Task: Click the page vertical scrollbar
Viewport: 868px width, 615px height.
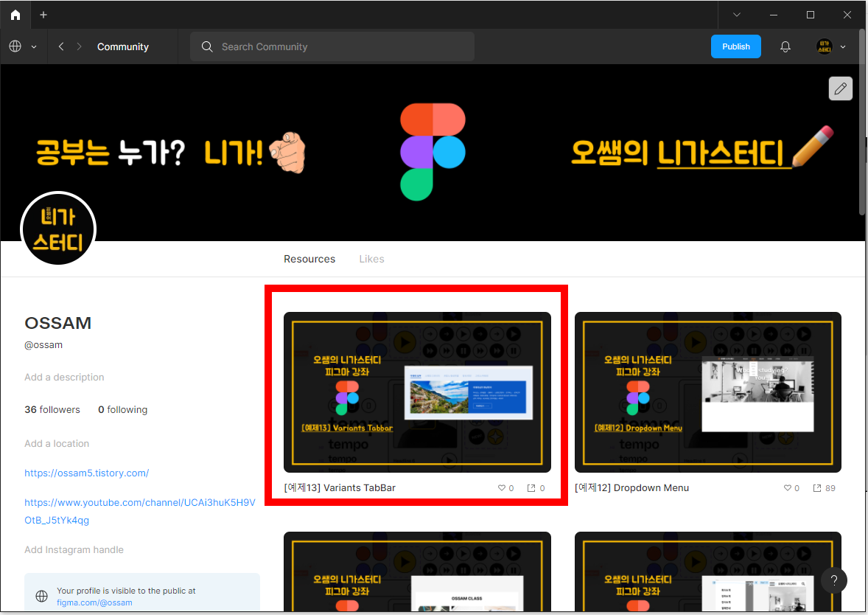Action: point(862,123)
